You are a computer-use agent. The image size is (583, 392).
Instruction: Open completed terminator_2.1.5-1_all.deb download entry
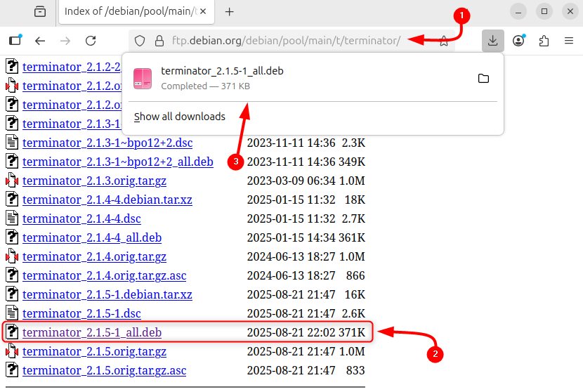click(222, 77)
